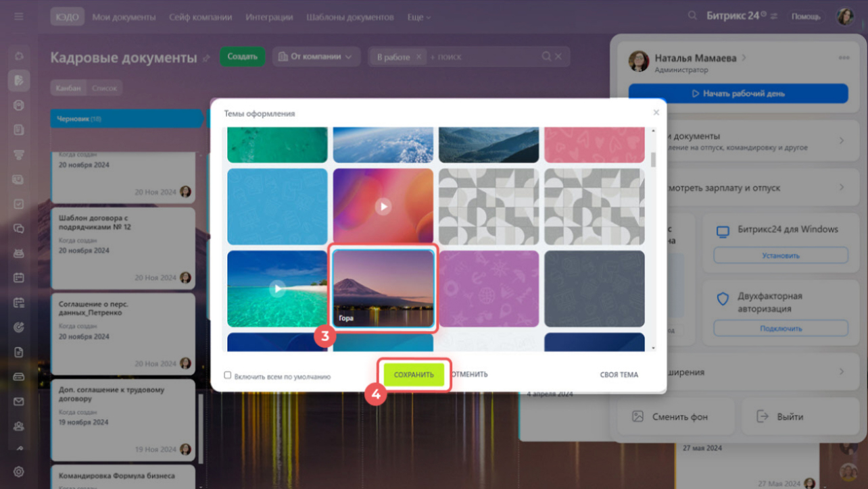Click «Начать рабочий день» button

[x=738, y=94]
